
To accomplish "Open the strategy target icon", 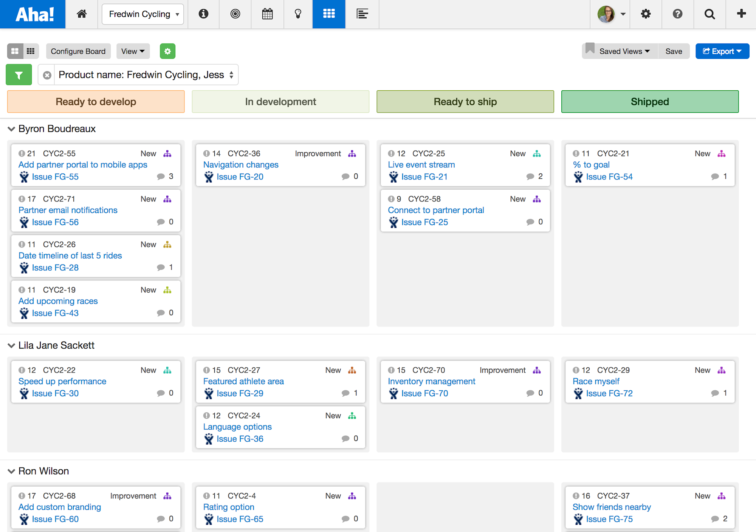I will click(235, 14).
